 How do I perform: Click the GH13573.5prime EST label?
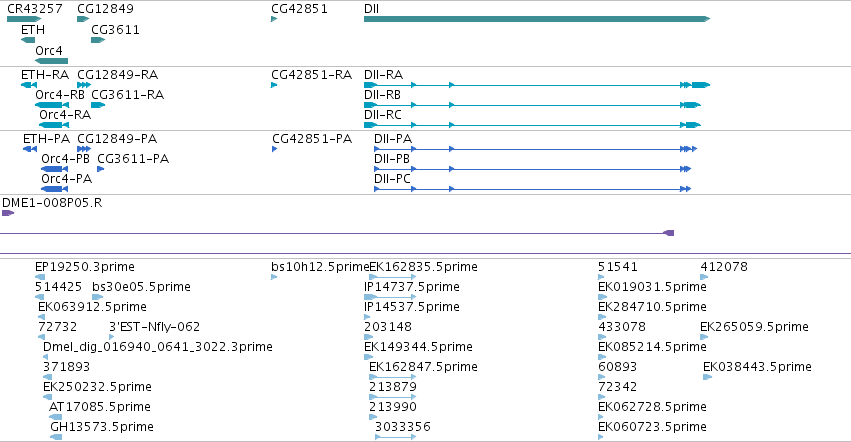click(102, 427)
